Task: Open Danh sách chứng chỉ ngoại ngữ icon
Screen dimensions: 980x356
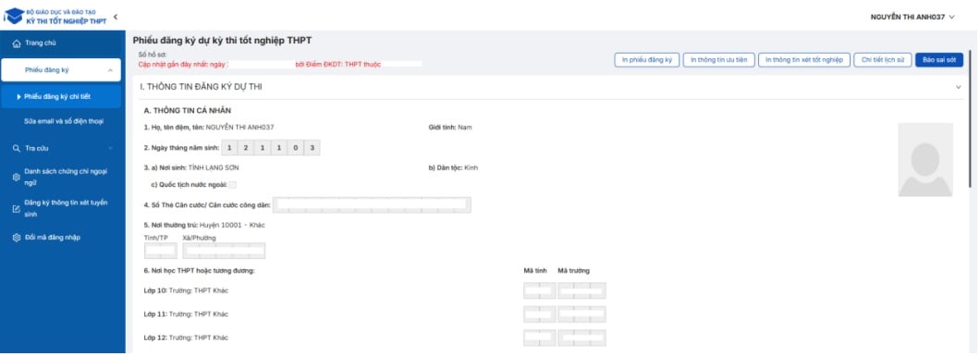Action: coord(17,178)
